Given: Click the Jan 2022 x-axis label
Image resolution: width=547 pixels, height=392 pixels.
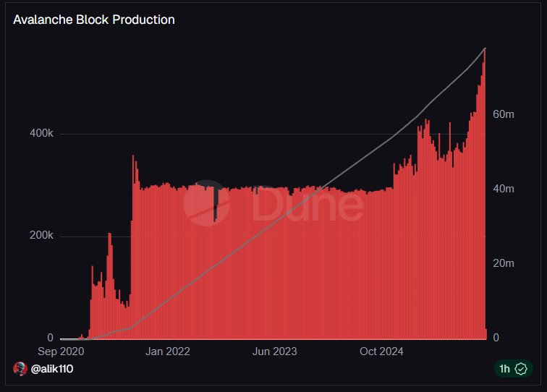Looking at the screenshot, I should pyautogui.click(x=168, y=351).
